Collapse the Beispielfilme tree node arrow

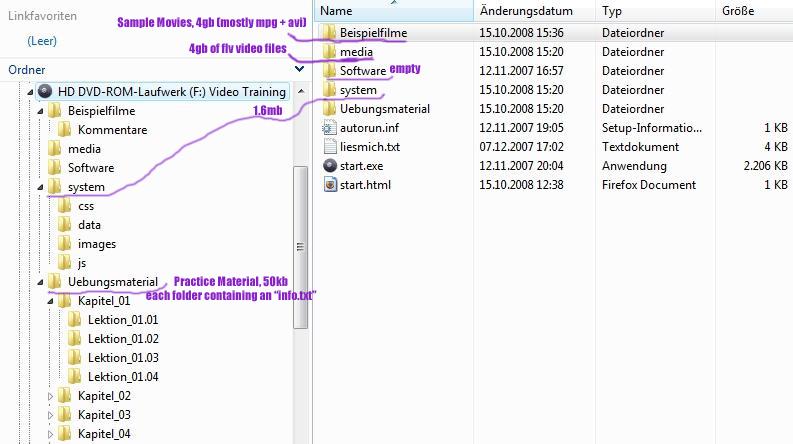40,111
